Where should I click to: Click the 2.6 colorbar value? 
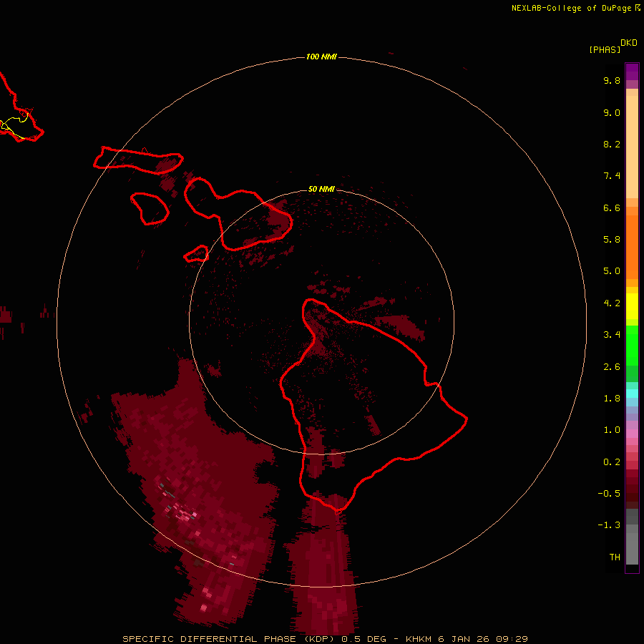pyautogui.click(x=612, y=367)
